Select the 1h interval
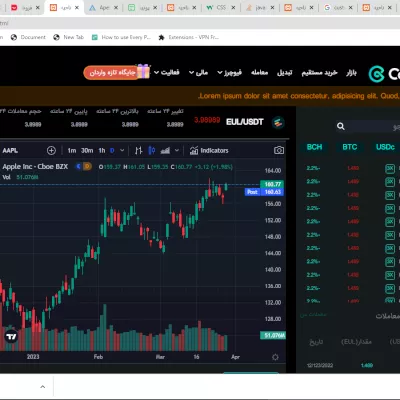 (x=102, y=151)
